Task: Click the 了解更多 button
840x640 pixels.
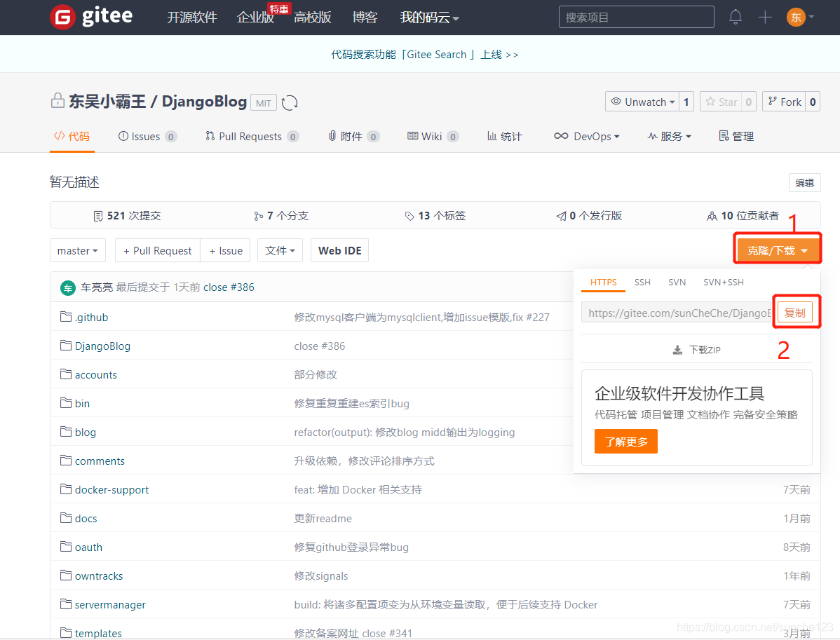Action: 625,442
